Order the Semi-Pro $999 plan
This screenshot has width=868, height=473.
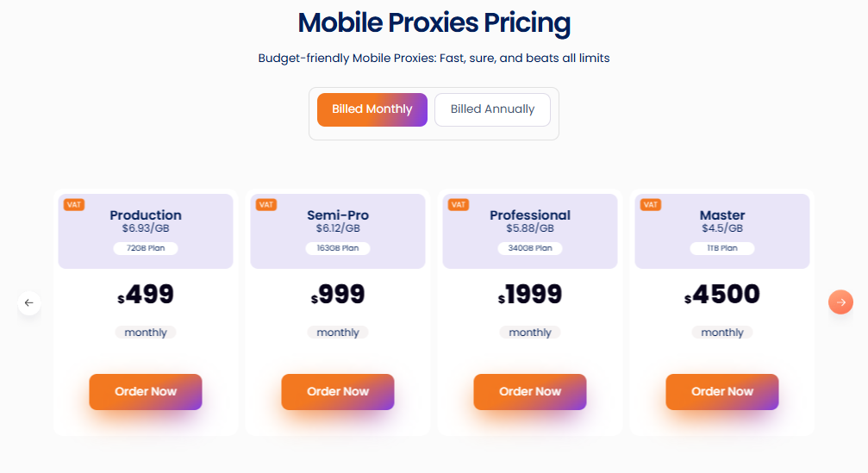(x=338, y=391)
